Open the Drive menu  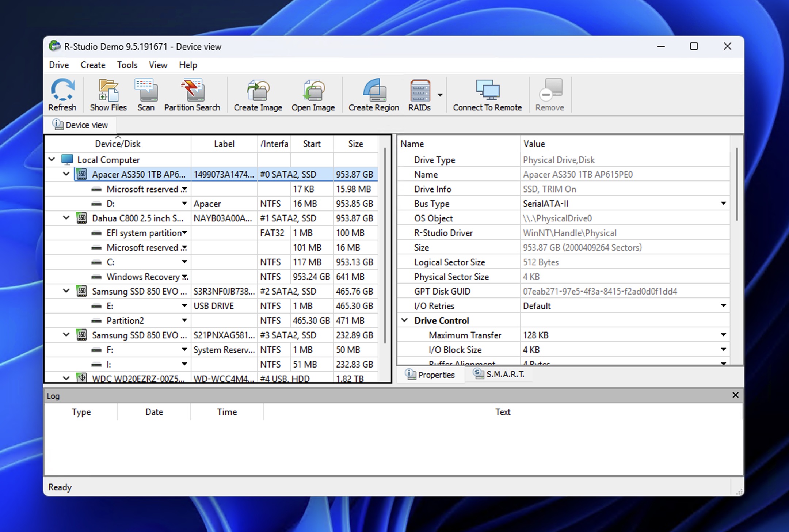(x=58, y=65)
